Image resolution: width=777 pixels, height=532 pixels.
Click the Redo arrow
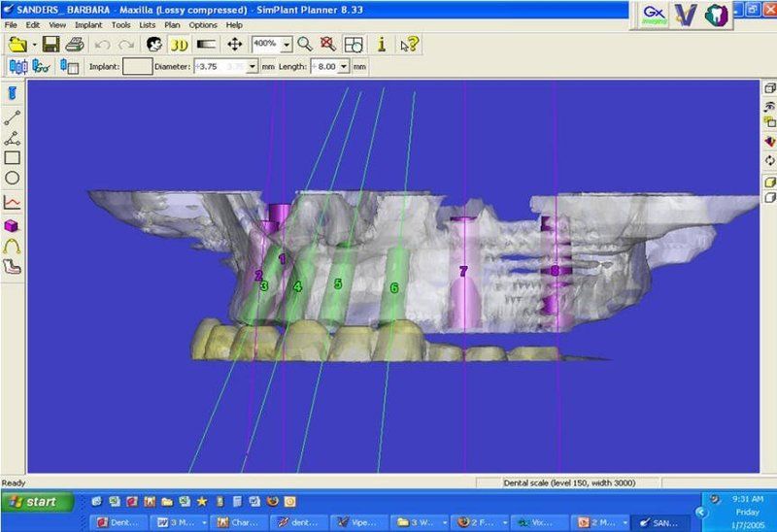(x=126, y=45)
